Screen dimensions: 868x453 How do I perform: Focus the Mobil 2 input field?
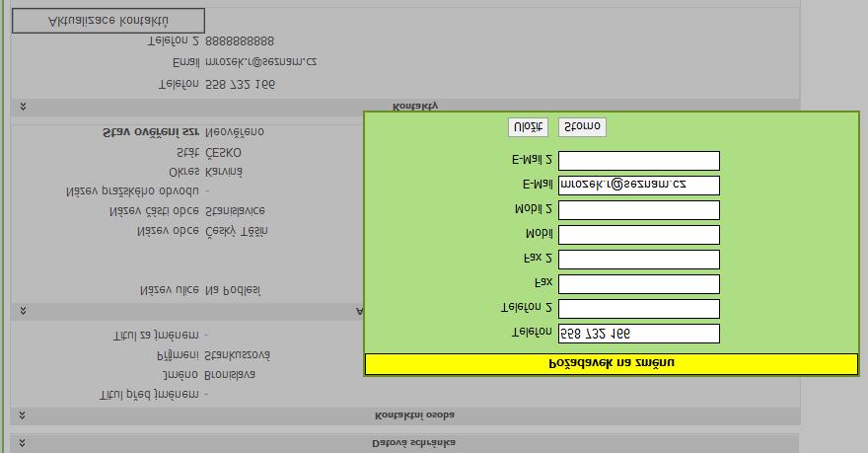tap(639, 210)
